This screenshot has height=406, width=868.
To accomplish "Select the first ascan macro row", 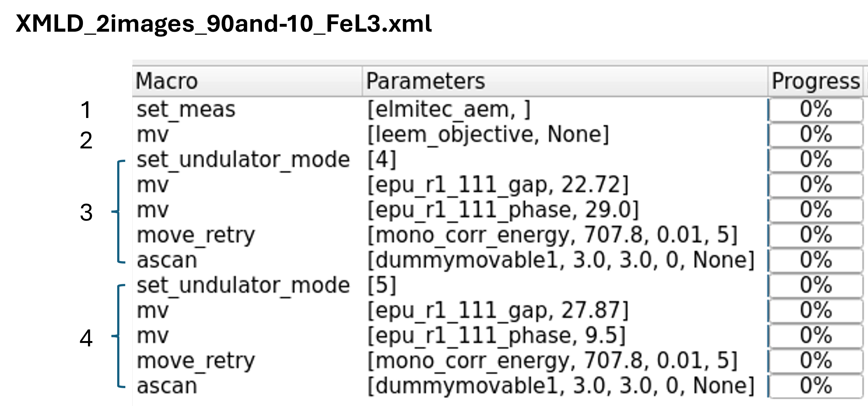I will [167, 260].
